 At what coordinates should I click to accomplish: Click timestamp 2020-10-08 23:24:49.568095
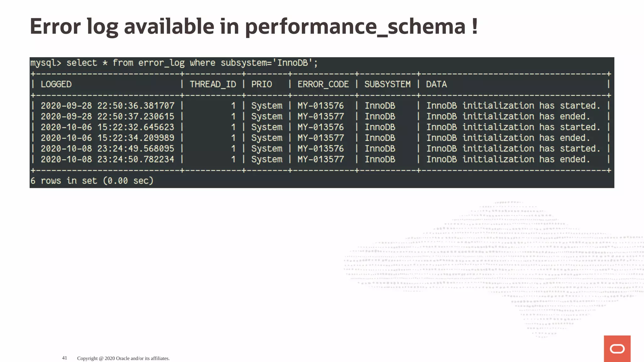pos(107,148)
